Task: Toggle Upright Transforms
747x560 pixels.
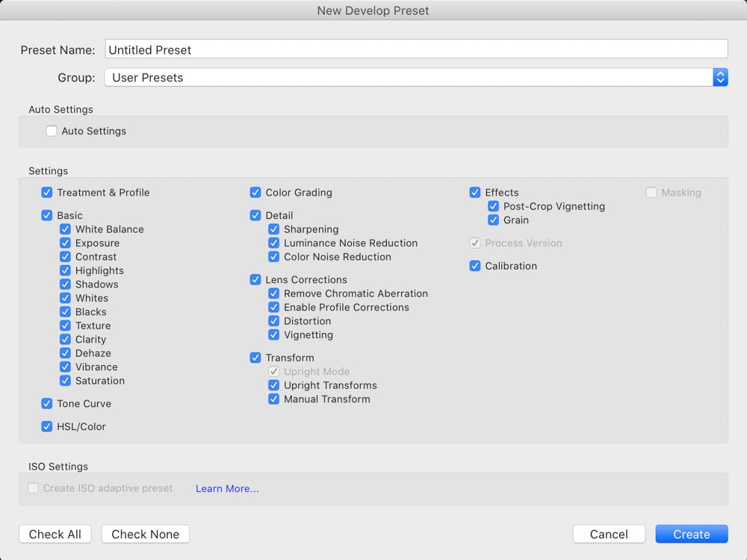Action: (x=274, y=385)
